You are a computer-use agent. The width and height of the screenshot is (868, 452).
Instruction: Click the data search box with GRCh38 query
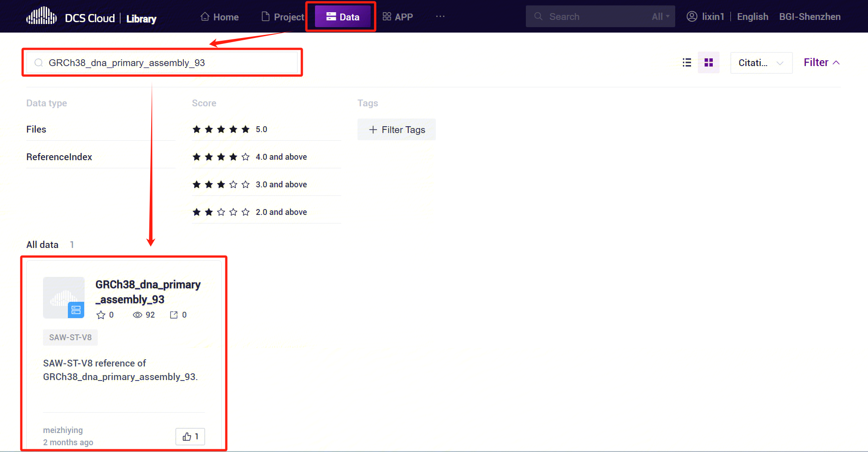tap(162, 62)
